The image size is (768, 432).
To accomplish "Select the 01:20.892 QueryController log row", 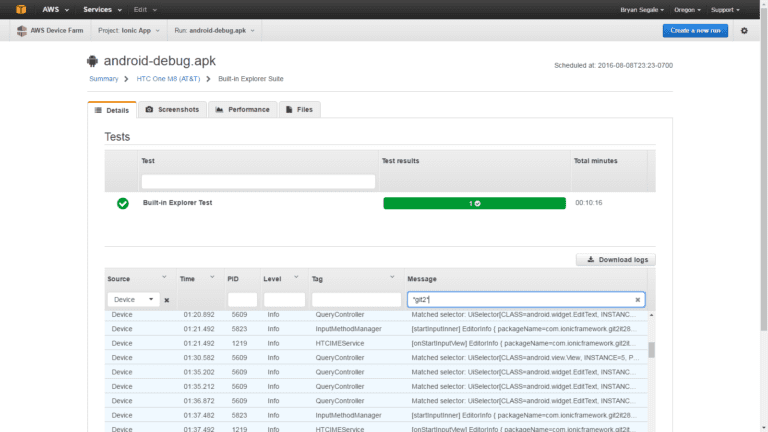I will pos(376,314).
